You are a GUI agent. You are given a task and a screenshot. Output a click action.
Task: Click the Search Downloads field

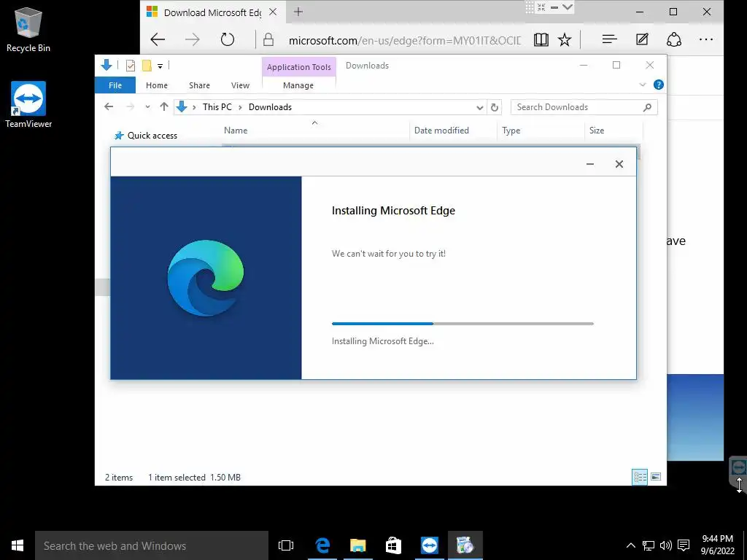[x=584, y=107]
